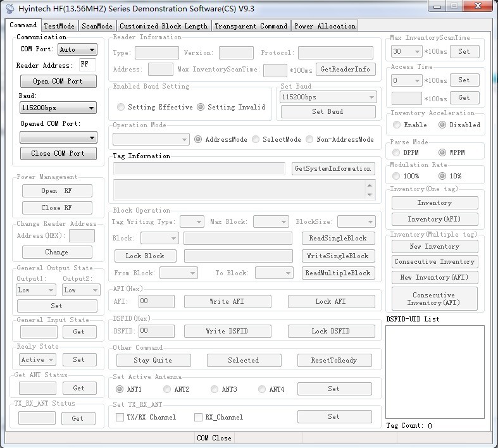Open the Transparent Command tab
This screenshot has width=498, height=448.
[251, 26]
